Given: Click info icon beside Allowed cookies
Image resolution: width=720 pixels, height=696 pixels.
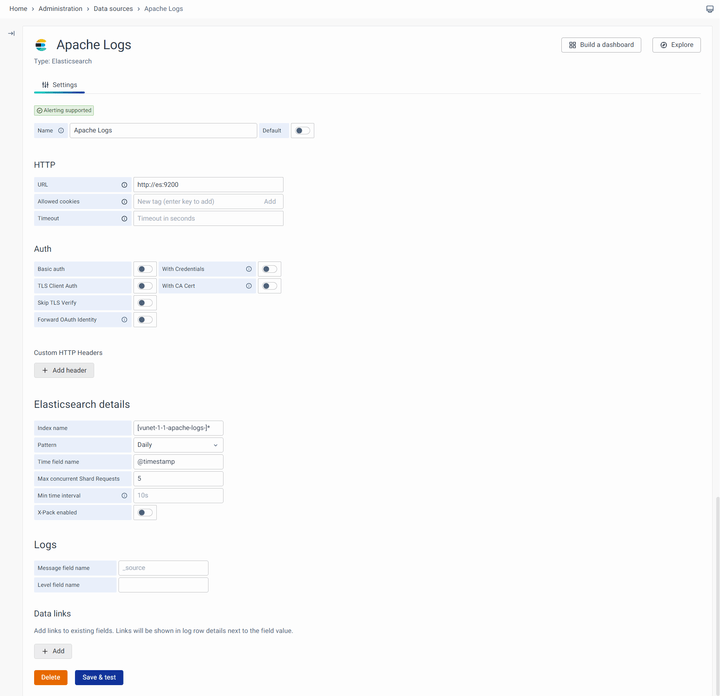Looking at the screenshot, I should [x=124, y=201].
